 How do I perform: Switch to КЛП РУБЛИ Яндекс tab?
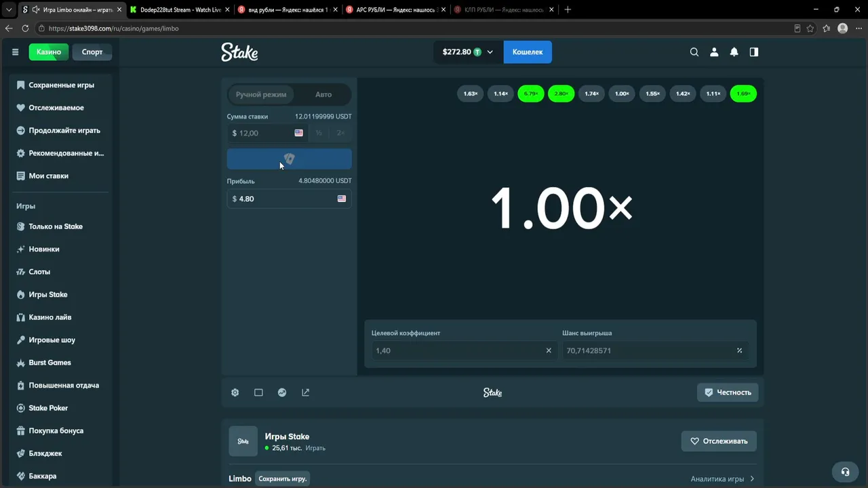point(503,9)
